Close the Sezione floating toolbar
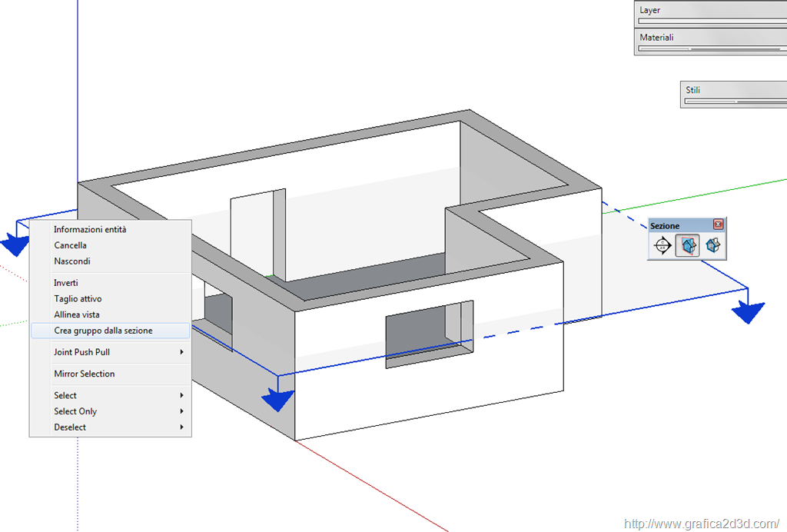The width and height of the screenshot is (787, 532). (x=718, y=224)
